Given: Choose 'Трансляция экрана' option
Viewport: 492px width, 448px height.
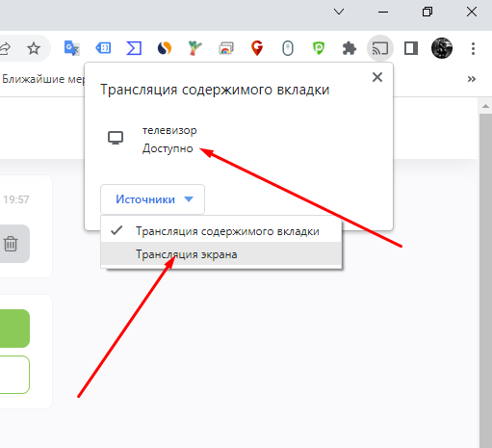Looking at the screenshot, I should pyautogui.click(x=221, y=254).
